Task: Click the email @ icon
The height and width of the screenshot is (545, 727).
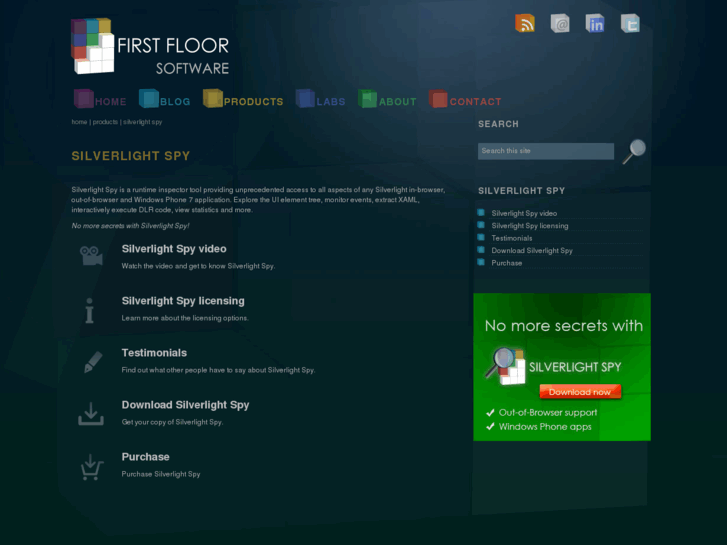Action: tap(560, 23)
